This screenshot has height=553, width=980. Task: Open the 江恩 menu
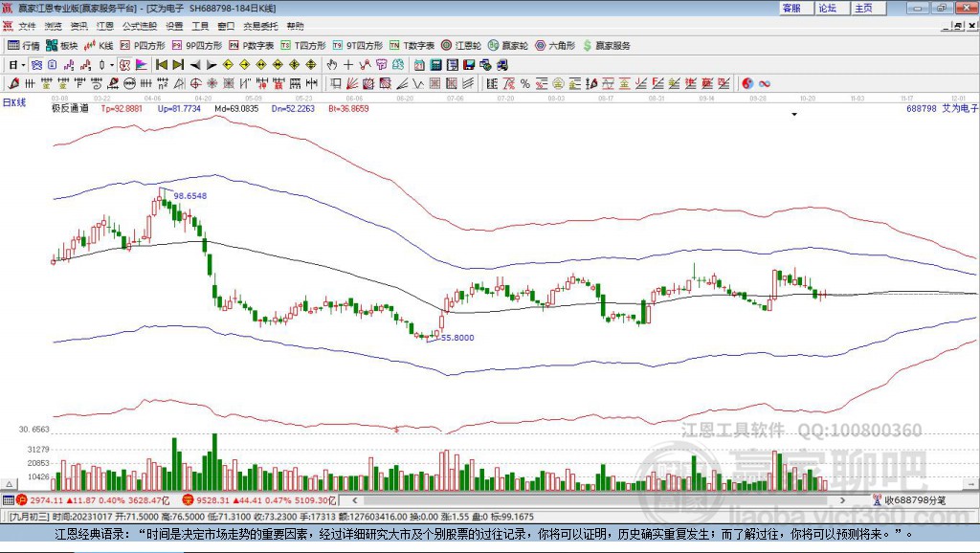point(105,26)
